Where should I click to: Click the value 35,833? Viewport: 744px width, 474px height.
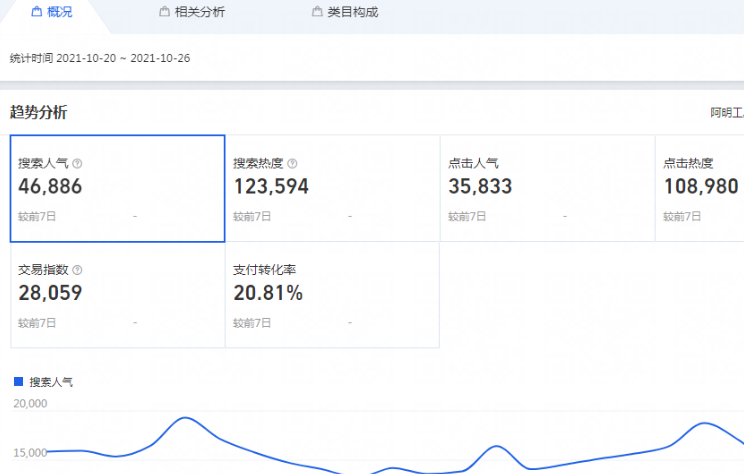pos(480,186)
